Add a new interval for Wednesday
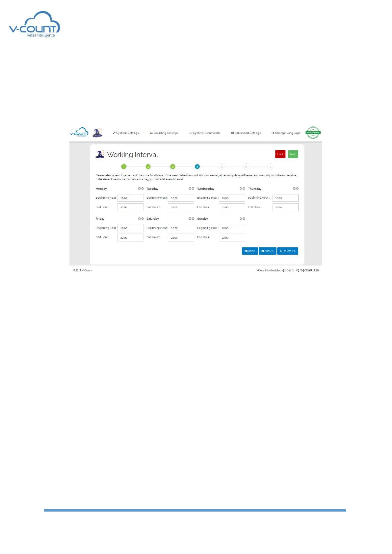Screen dimensions: 392x554 click(241, 189)
